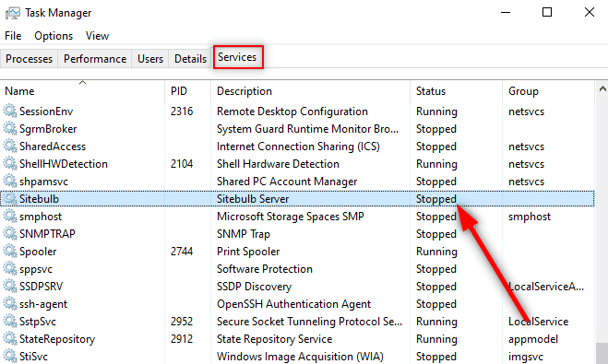
Task: Click the OpenSSH Authentication Agent description
Action: click(294, 304)
